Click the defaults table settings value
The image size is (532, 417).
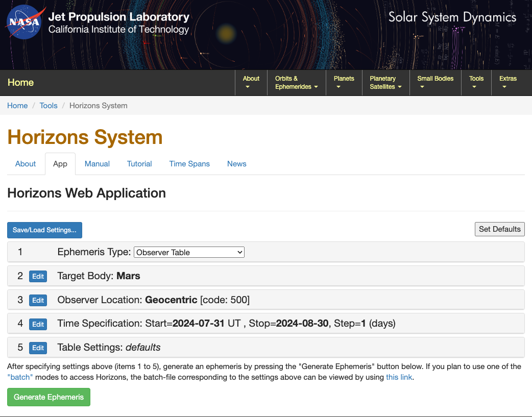(143, 348)
